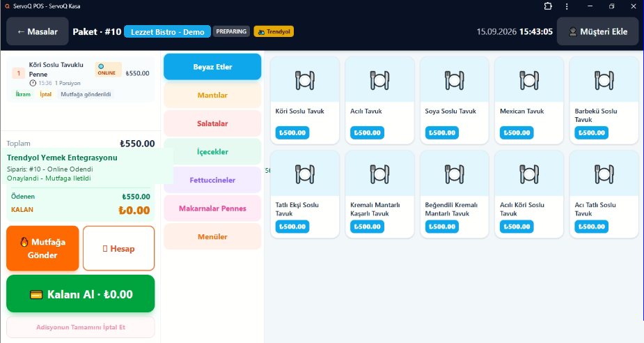Click the plate icon of Soya Soslu Tavuk
This screenshot has height=343, width=644.
(x=454, y=80)
